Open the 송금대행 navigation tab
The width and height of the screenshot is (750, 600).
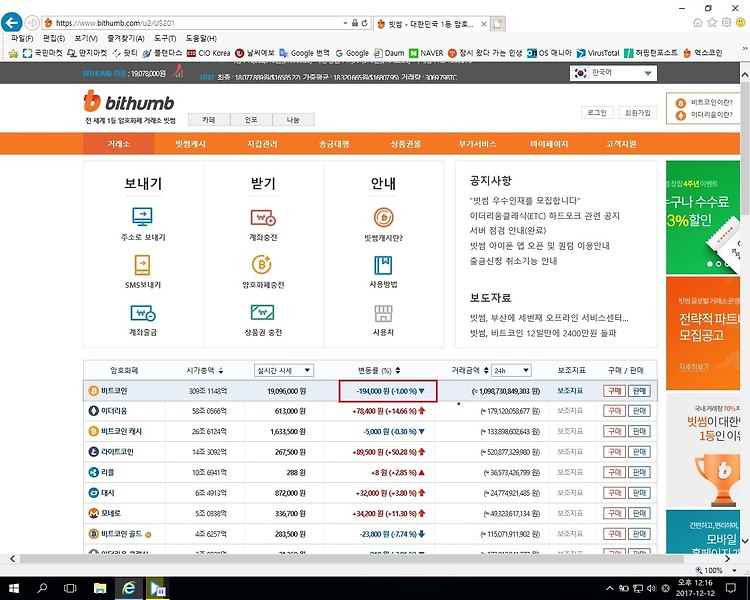tap(334, 144)
